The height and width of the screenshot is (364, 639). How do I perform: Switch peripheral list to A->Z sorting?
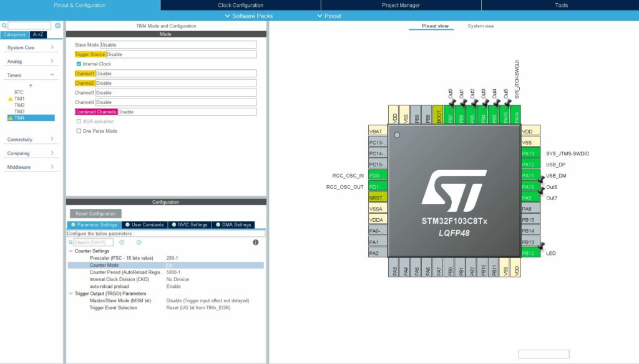point(38,34)
